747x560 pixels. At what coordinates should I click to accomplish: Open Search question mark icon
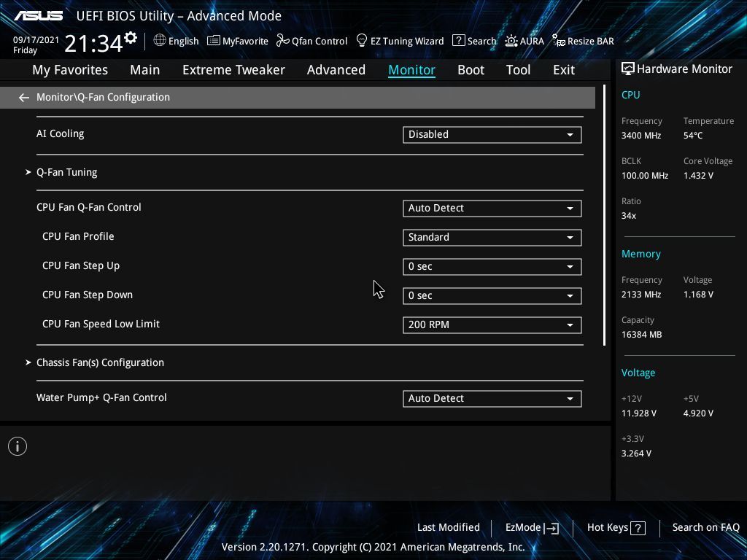point(458,41)
